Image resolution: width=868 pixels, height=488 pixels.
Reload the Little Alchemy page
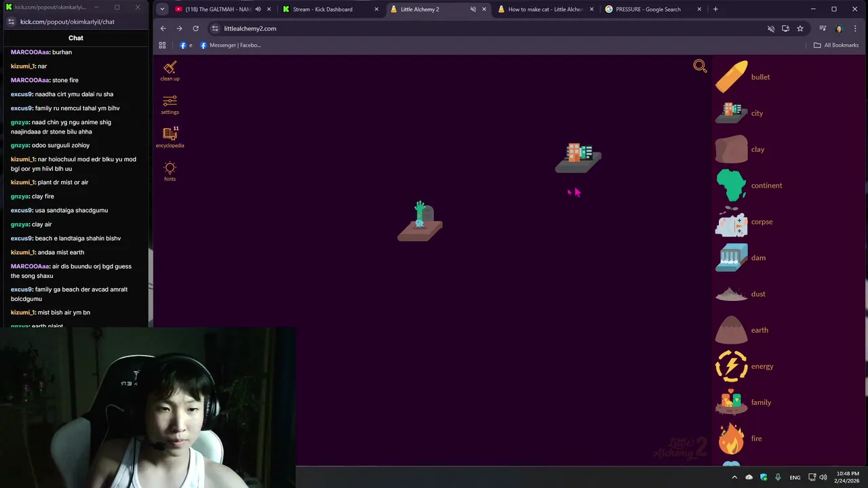195,28
